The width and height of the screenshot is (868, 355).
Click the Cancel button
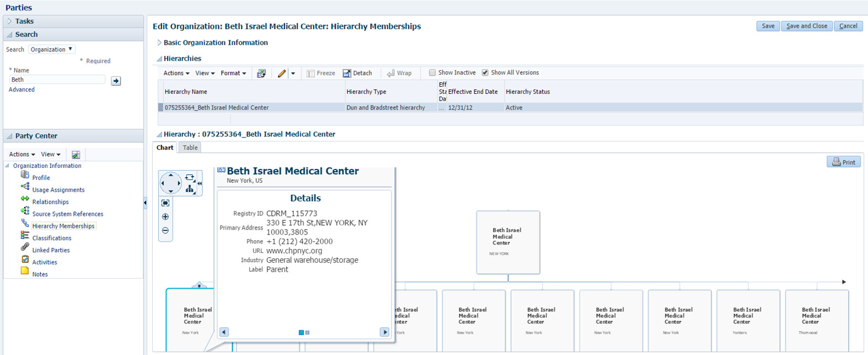[848, 26]
